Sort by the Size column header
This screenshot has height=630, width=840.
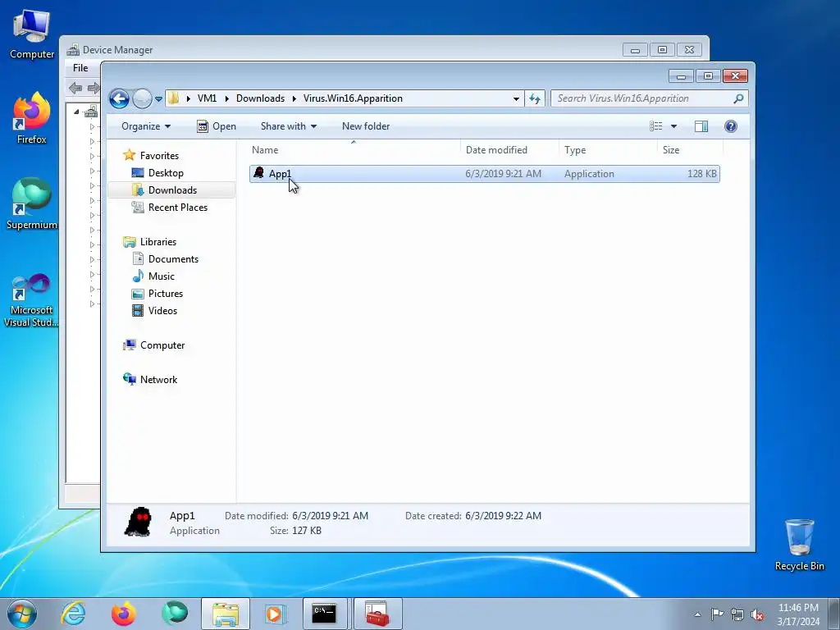point(690,150)
